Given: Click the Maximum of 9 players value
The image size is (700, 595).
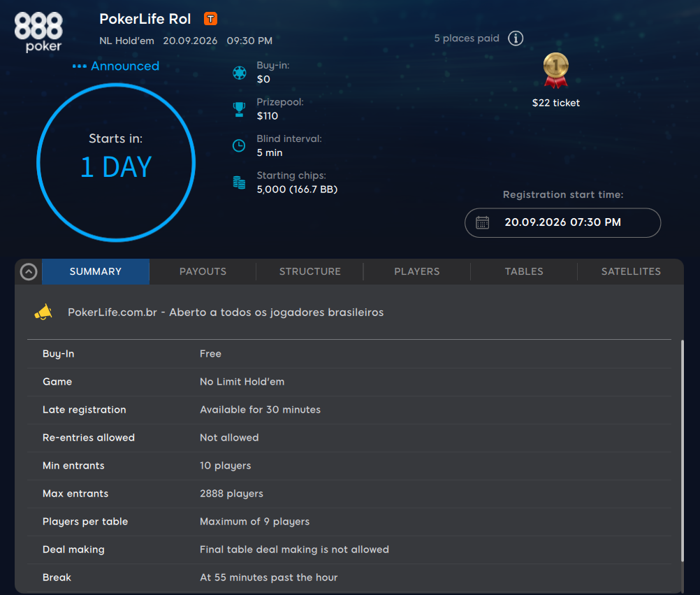Looking at the screenshot, I should click(254, 522).
